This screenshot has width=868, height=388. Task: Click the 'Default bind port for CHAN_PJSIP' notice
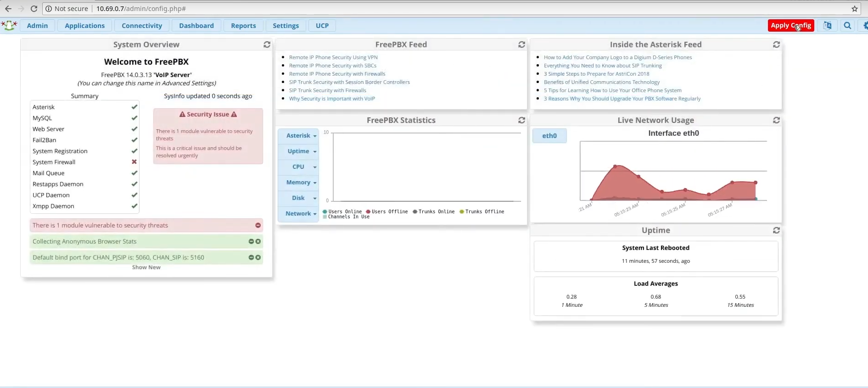[146, 257]
